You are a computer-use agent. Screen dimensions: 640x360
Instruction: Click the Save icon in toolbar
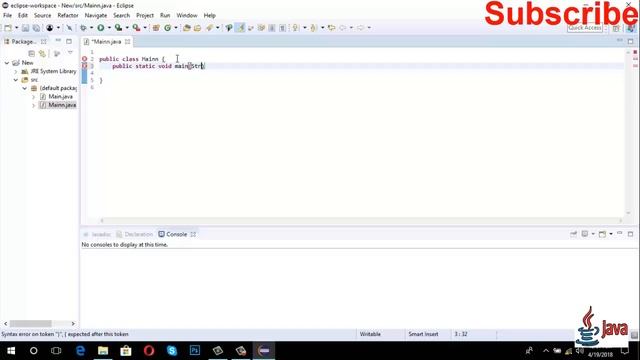coord(25,28)
